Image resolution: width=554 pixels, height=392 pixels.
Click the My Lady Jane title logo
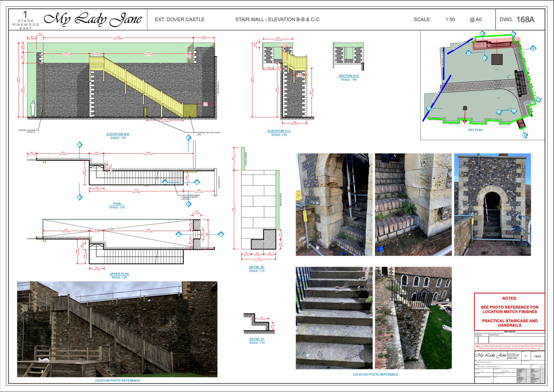click(x=93, y=19)
